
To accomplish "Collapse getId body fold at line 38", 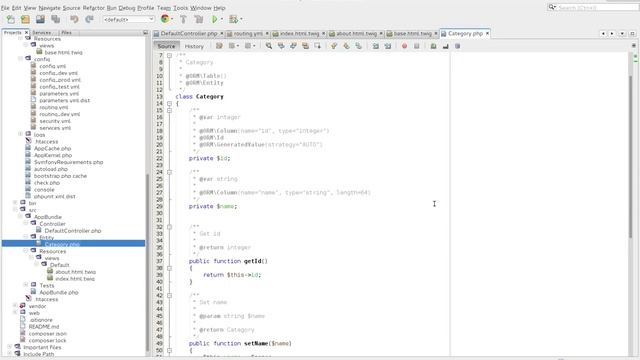I will 169,268.
